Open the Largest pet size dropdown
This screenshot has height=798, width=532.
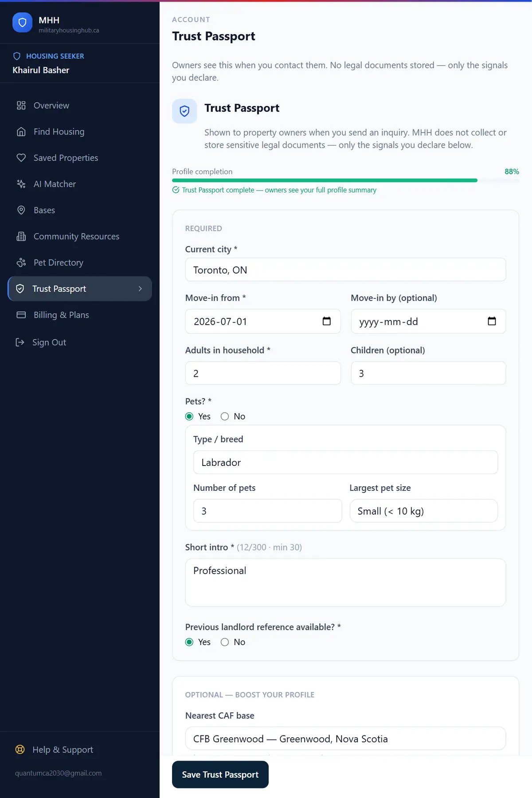(x=424, y=511)
